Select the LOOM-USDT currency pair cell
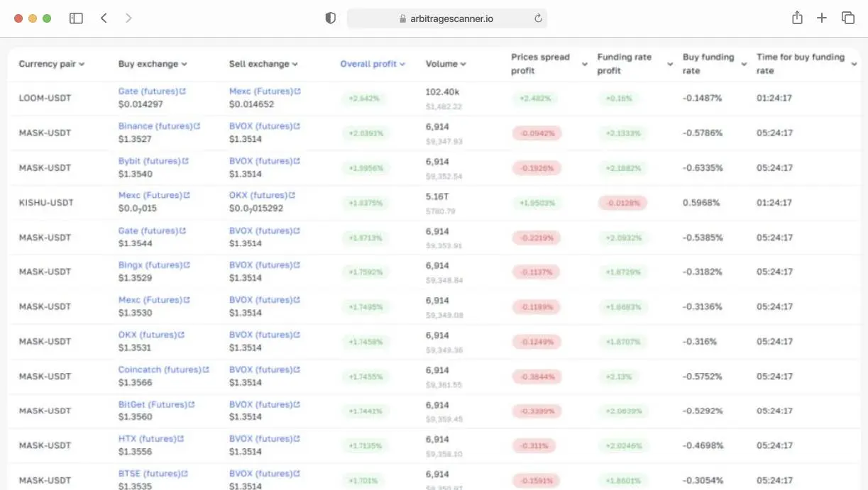Screen dimensions: 868x490 click(45, 98)
